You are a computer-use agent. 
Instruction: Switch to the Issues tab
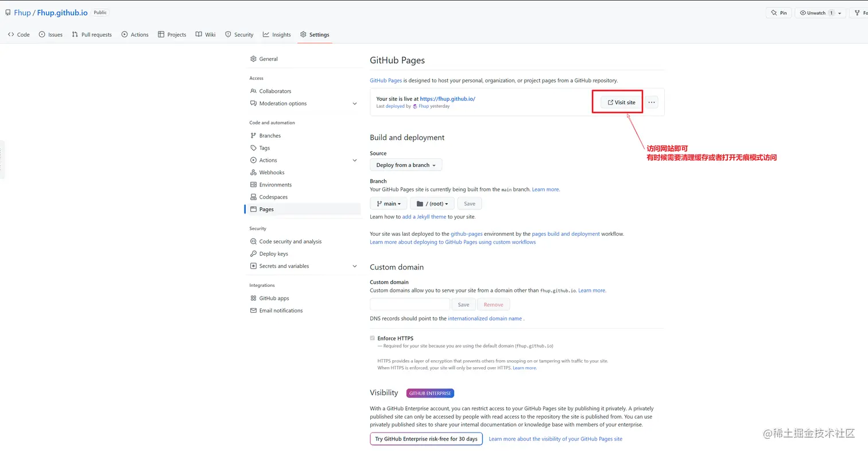[x=51, y=34]
